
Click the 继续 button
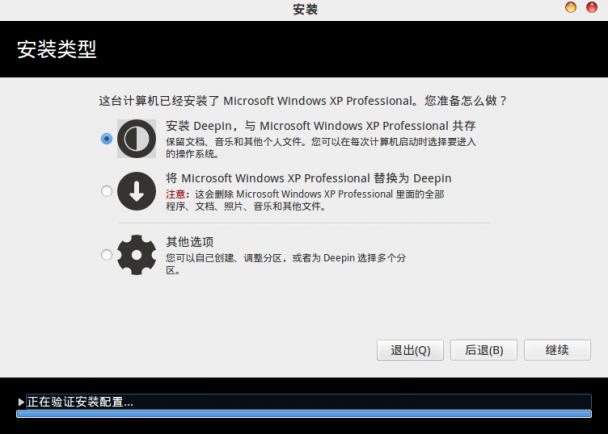point(557,350)
